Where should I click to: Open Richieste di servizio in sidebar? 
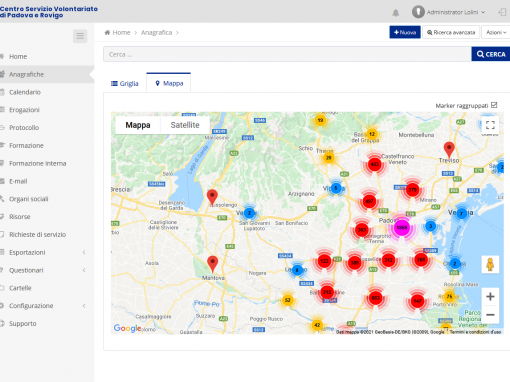[37, 235]
